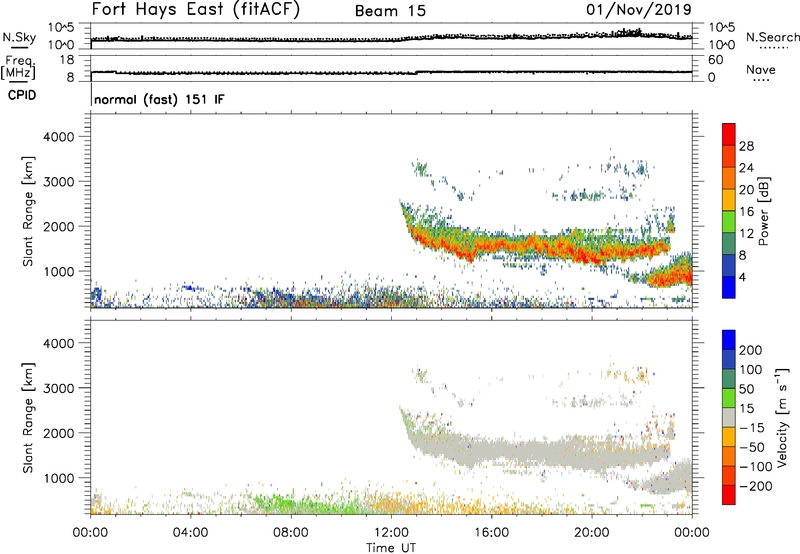Image resolution: width=800 pixels, height=554 pixels.
Task: Click the red top segment of the power color bar
Action: 729,135
